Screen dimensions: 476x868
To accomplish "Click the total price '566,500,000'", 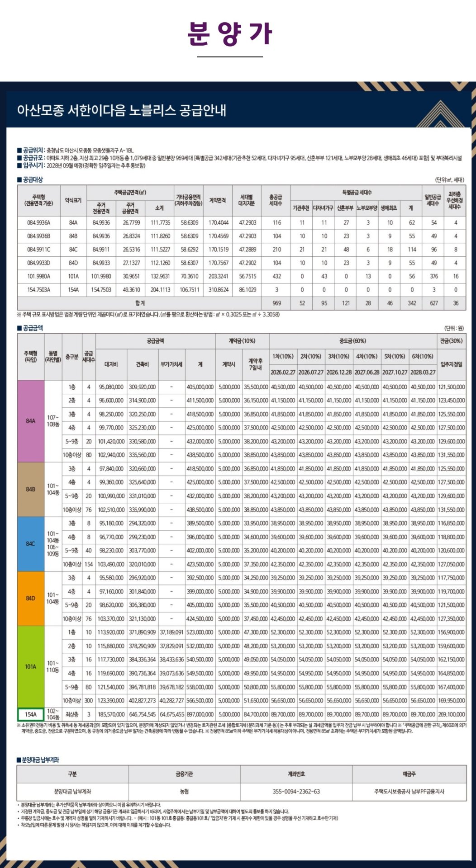I will pos(200,701).
